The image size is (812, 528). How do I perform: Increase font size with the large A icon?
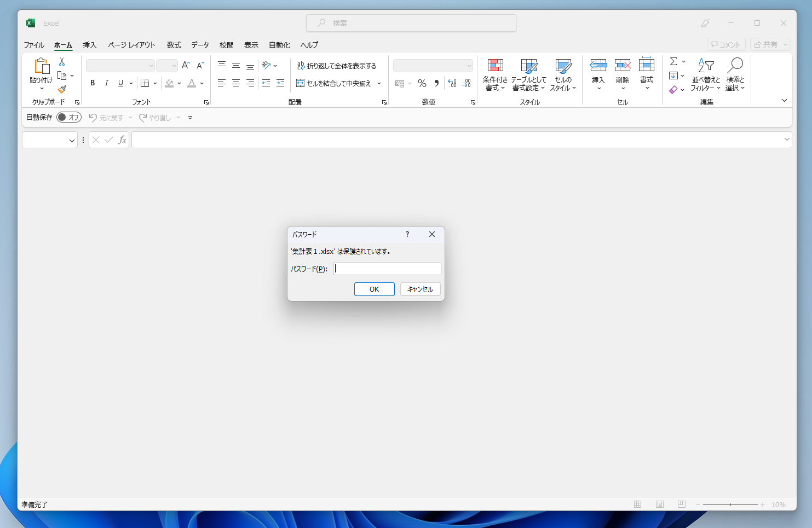186,66
